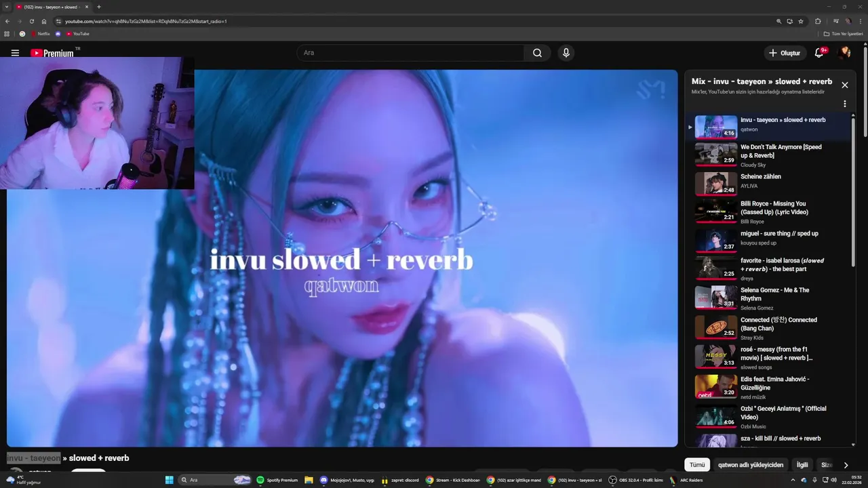Open the Windows Start menu
868x488 pixels.
click(x=170, y=480)
